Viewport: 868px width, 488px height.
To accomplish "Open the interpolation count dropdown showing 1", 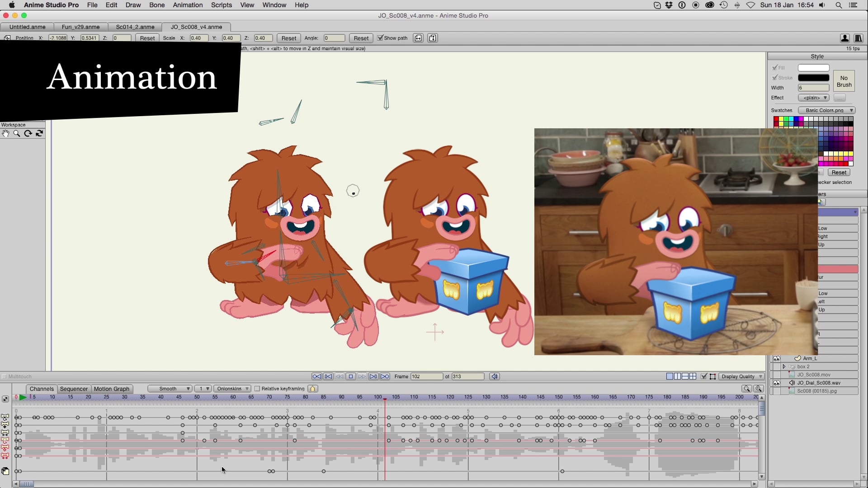I will pyautogui.click(x=203, y=389).
